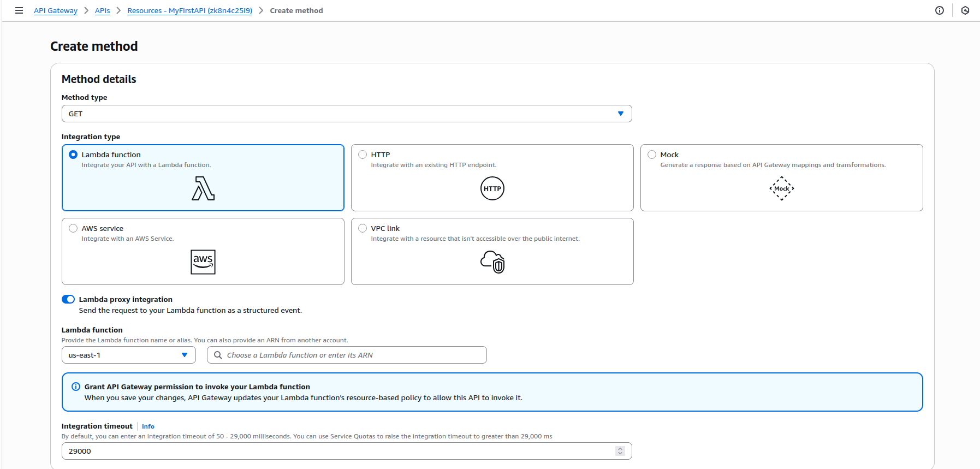Click the HTTP circle icon
This screenshot has height=469, width=980.
click(x=492, y=188)
